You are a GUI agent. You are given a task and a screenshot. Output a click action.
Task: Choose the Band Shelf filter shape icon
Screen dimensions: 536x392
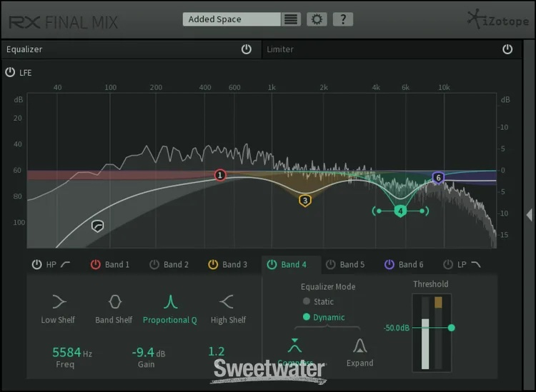(114, 301)
